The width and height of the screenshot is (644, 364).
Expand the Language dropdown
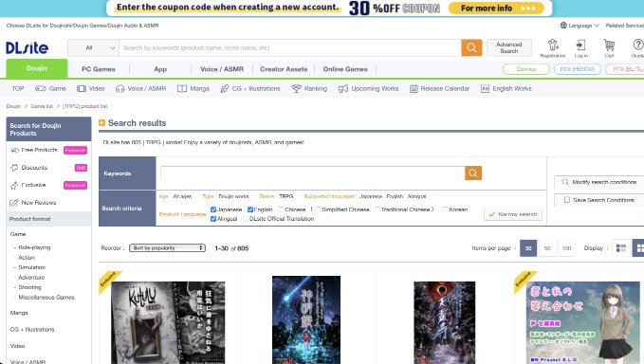[x=580, y=26]
